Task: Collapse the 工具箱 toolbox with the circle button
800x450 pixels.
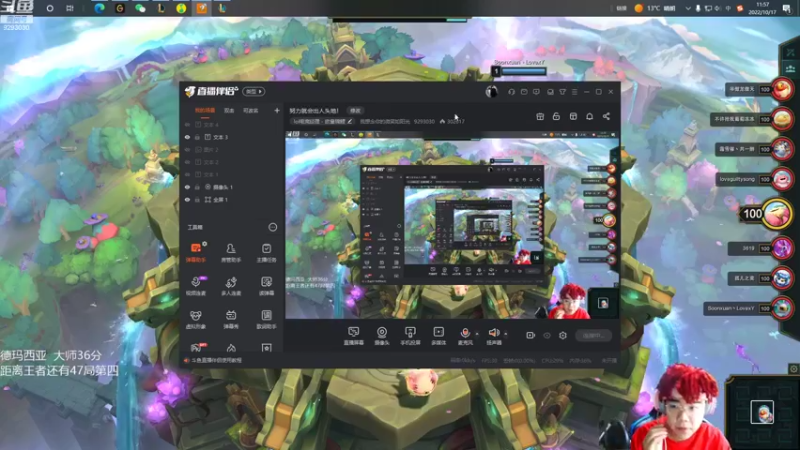Action: [x=273, y=227]
